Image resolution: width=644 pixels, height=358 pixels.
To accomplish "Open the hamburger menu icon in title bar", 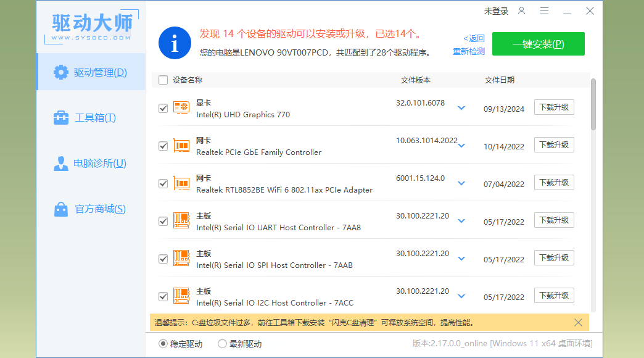I will pos(544,11).
